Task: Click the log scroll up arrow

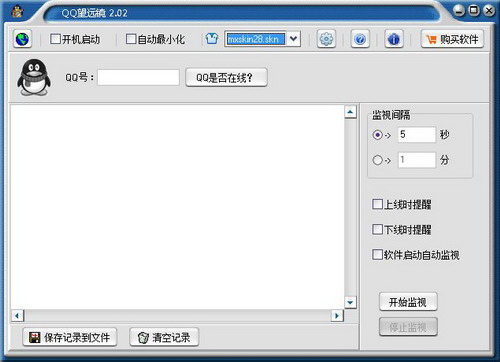Action: coord(350,112)
